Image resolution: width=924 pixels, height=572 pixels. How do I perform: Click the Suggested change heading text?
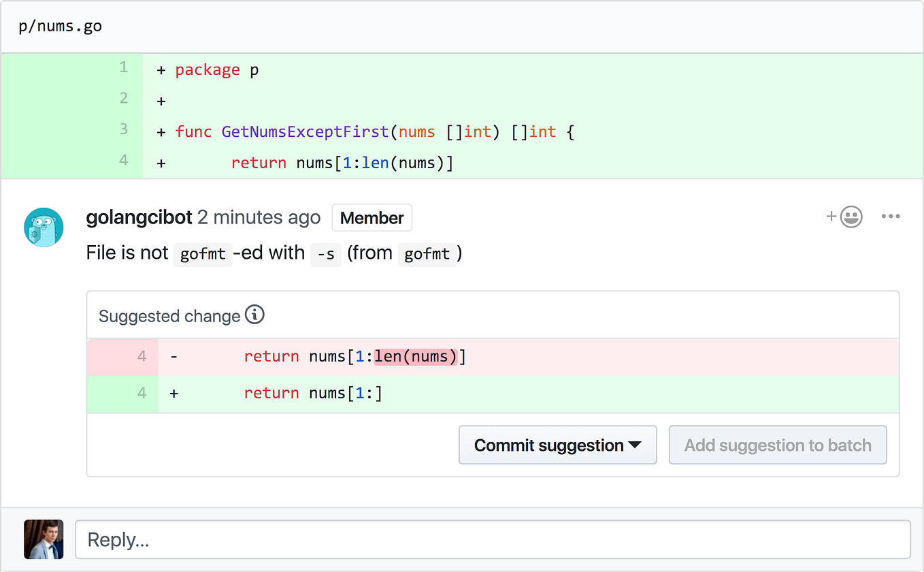click(169, 316)
